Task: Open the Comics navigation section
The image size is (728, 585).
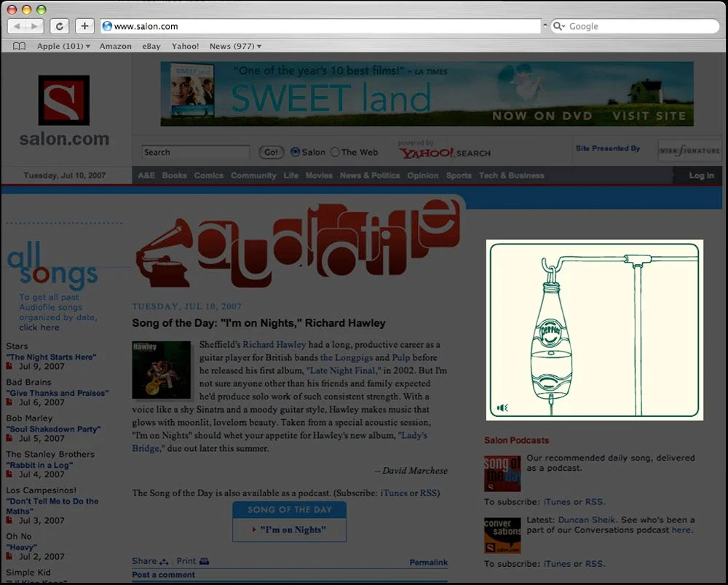Action: pos(209,175)
